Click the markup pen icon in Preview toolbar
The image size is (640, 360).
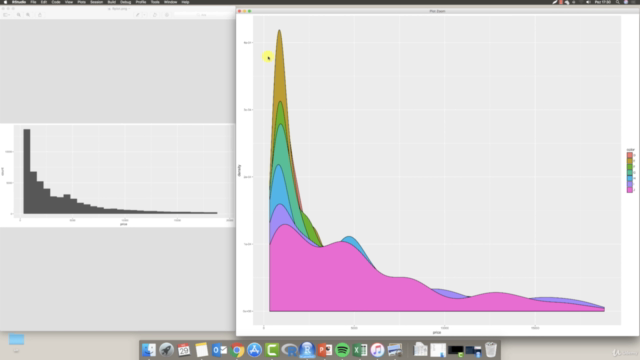tap(138, 15)
